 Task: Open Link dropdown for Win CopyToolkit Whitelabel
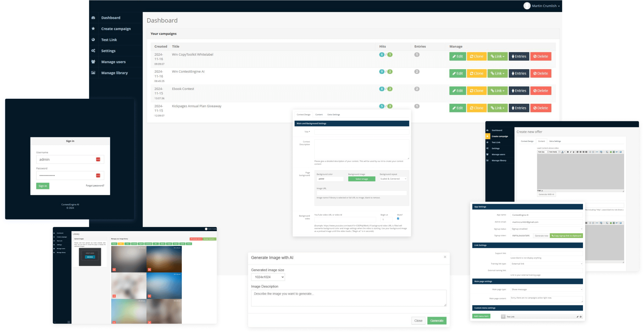(497, 56)
